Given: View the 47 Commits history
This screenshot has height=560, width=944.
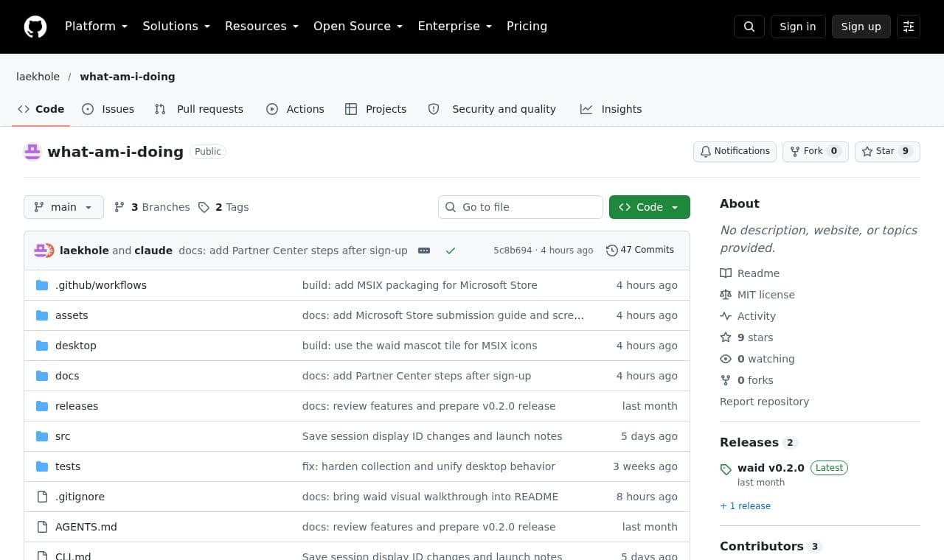Looking at the screenshot, I should (x=640, y=251).
